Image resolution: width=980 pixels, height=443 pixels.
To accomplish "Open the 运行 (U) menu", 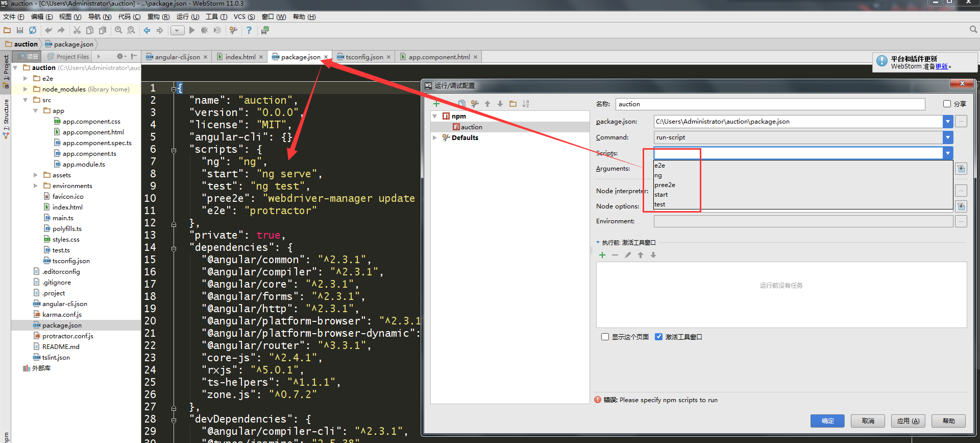I will tap(188, 17).
